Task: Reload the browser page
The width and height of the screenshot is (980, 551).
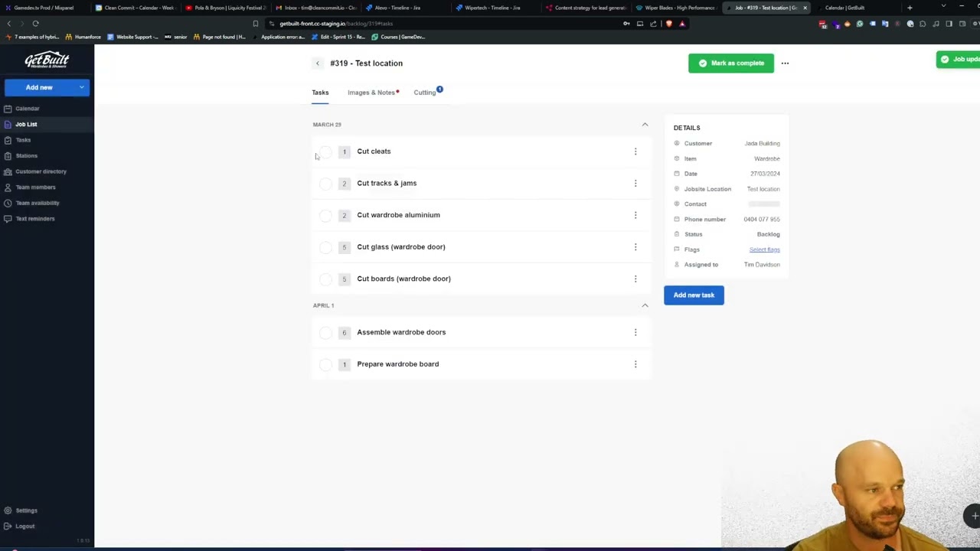Action: pyautogui.click(x=35, y=24)
